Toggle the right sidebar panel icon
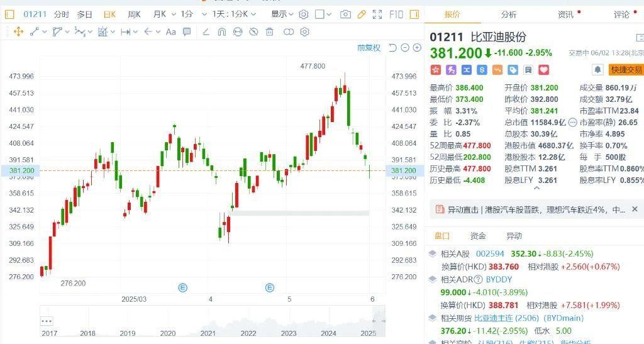Screen dimensions: 644x344 pos(414,14)
